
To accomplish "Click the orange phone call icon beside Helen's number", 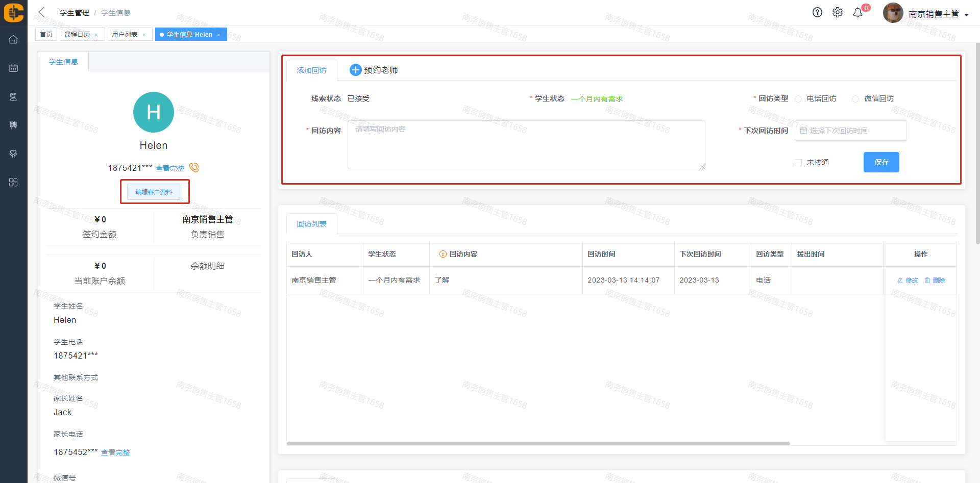I will (194, 168).
